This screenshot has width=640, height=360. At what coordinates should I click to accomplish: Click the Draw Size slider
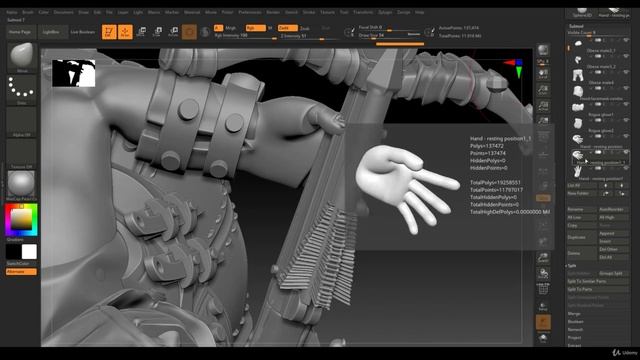[x=389, y=36]
